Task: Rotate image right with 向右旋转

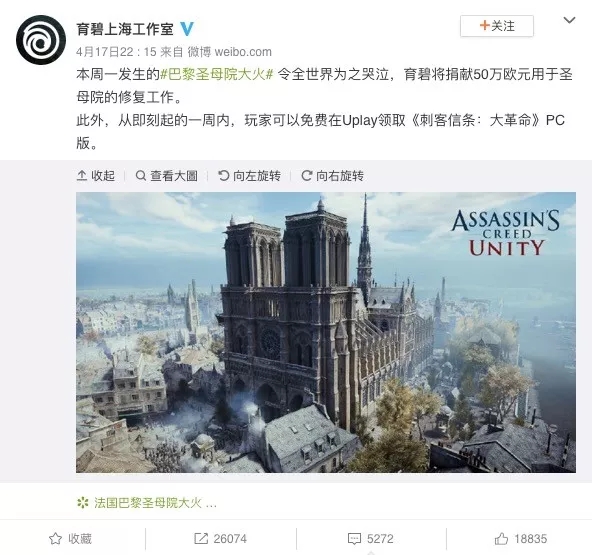Action: click(333, 176)
